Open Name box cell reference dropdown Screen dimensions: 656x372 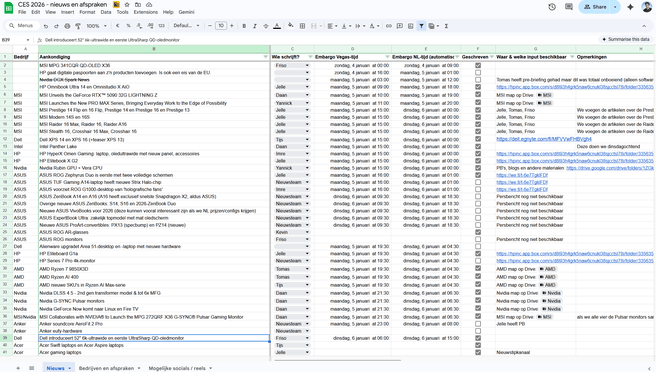point(28,40)
